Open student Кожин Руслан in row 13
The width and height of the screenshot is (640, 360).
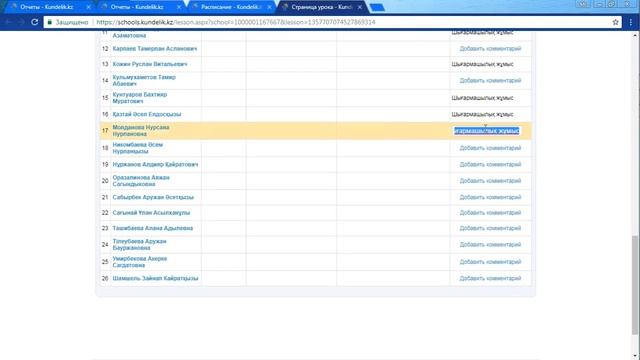point(150,64)
